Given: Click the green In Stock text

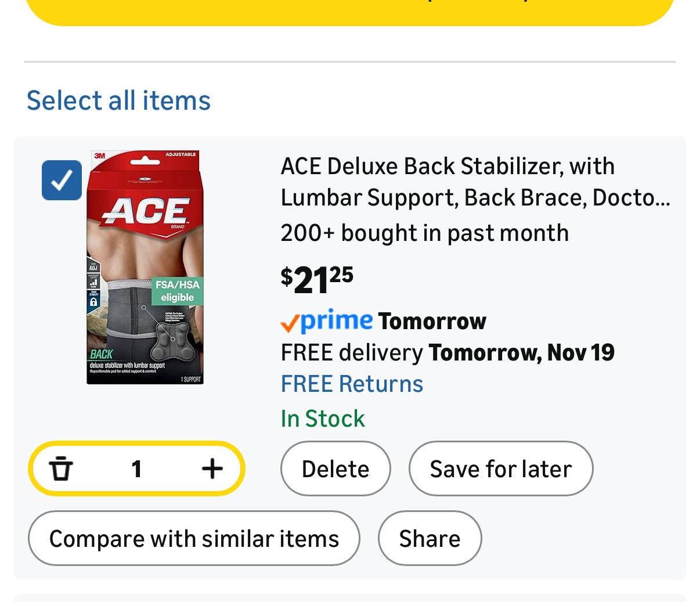Looking at the screenshot, I should (x=323, y=419).
